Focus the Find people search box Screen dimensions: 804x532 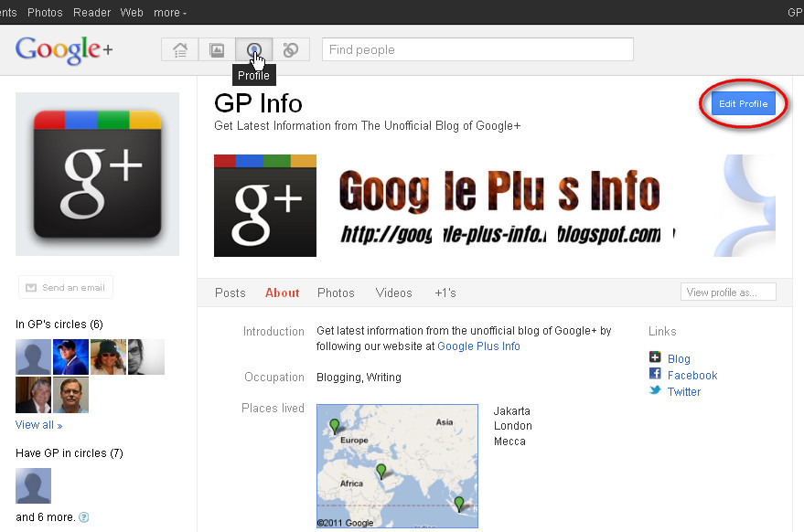point(477,49)
